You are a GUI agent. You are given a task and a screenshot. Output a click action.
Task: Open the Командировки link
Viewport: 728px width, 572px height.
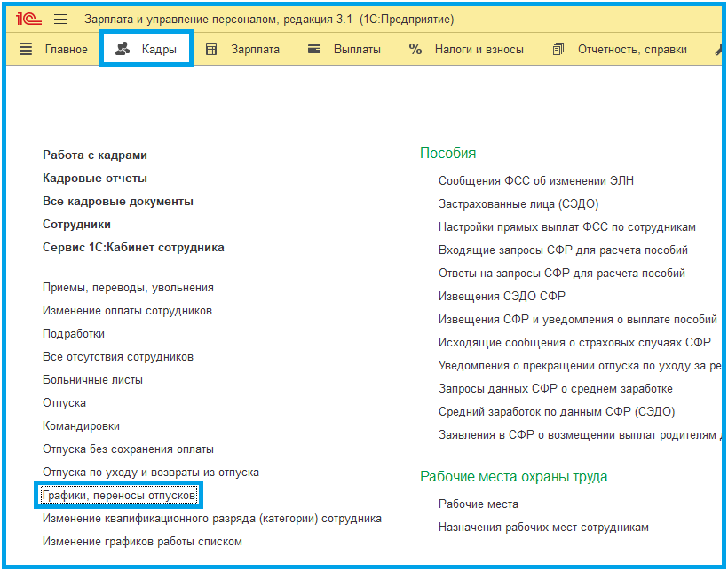coord(81,425)
